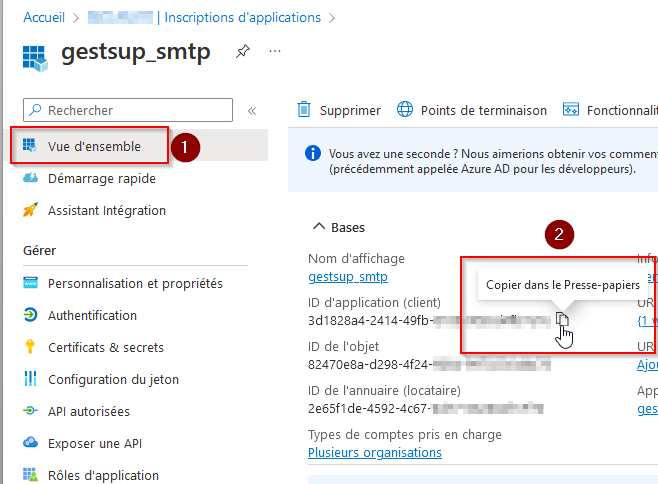This screenshot has height=484, width=658.
Task: Click the gestsup_smtp app registration icon
Action: (35, 58)
